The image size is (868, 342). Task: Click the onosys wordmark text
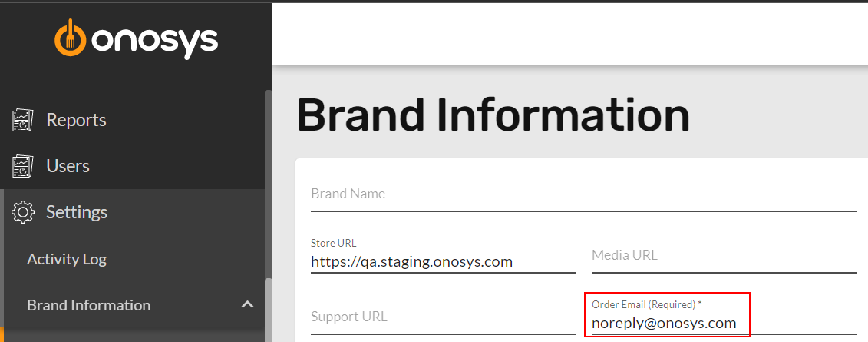coord(156,41)
